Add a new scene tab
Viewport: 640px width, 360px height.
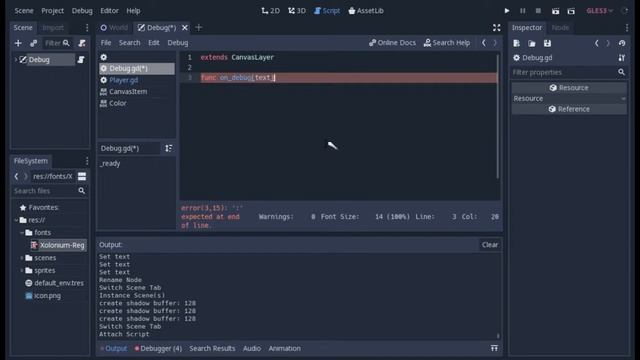[199, 27]
